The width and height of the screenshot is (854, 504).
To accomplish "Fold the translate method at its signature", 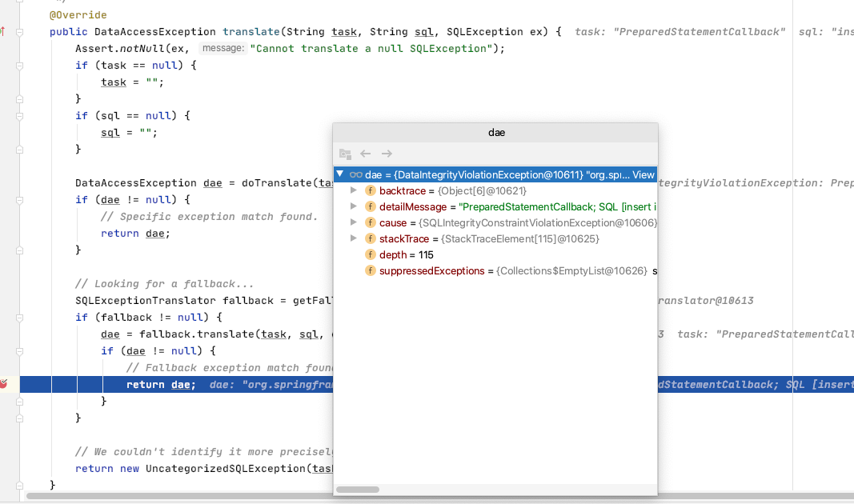I will (x=19, y=32).
